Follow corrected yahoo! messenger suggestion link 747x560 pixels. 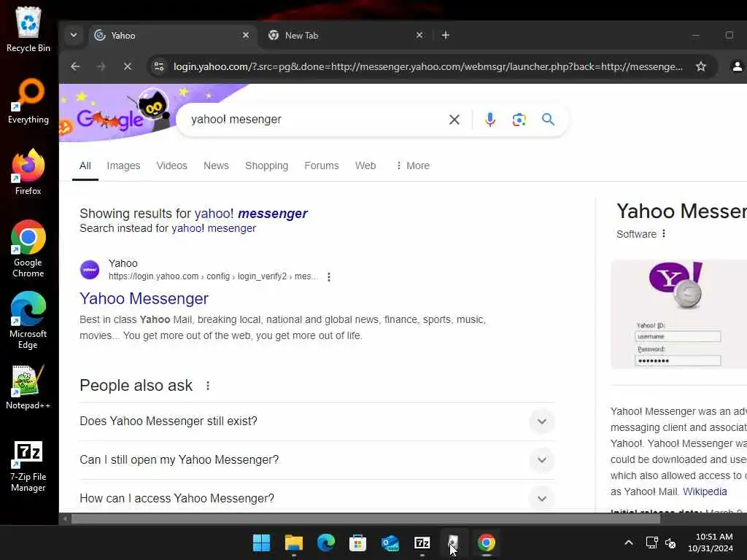click(x=251, y=214)
